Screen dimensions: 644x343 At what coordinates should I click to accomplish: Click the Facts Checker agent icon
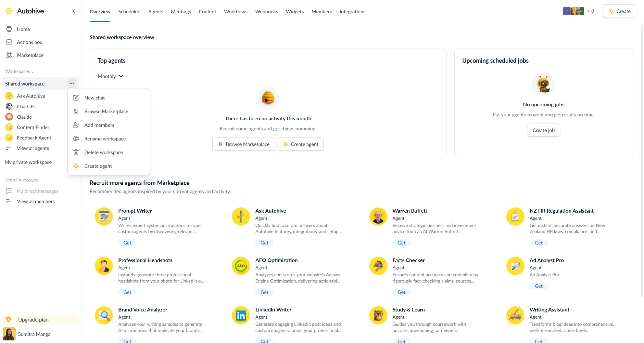(378, 266)
